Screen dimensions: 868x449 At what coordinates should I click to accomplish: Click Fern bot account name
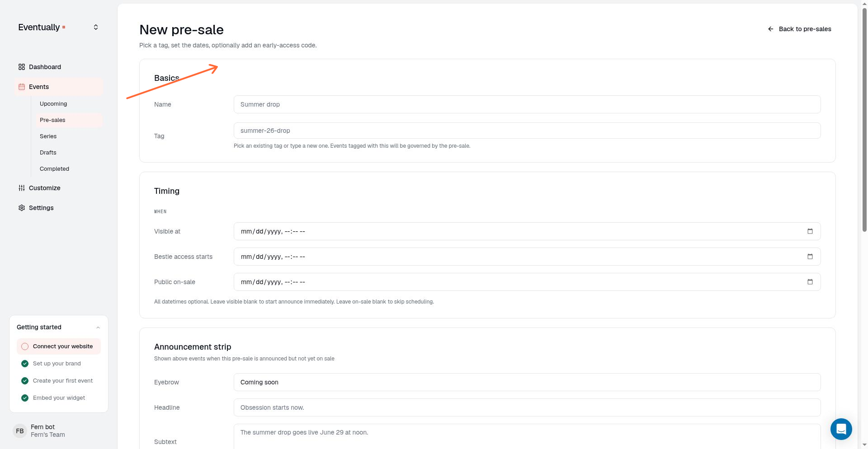42,427
